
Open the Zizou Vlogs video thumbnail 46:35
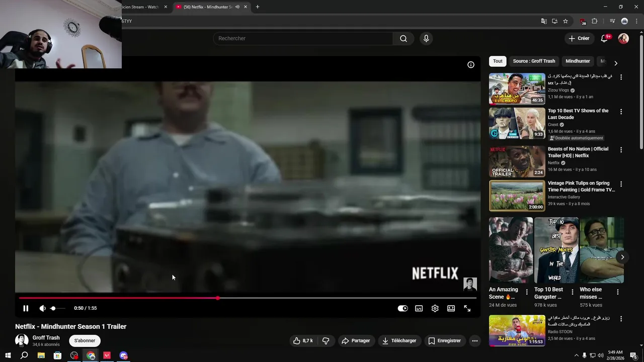[517, 89]
